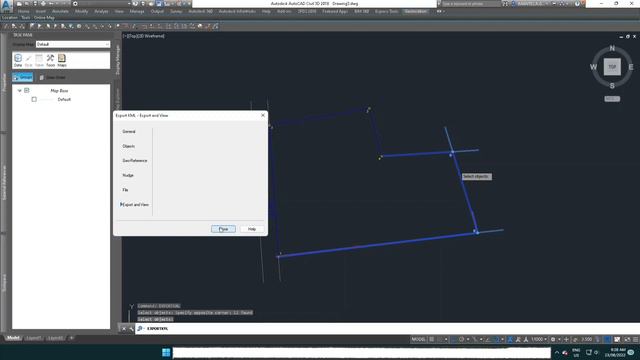Viewport: 640px width, 360px height.
Task: Click the Groups button in Task Pane
Action: click(22, 77)
